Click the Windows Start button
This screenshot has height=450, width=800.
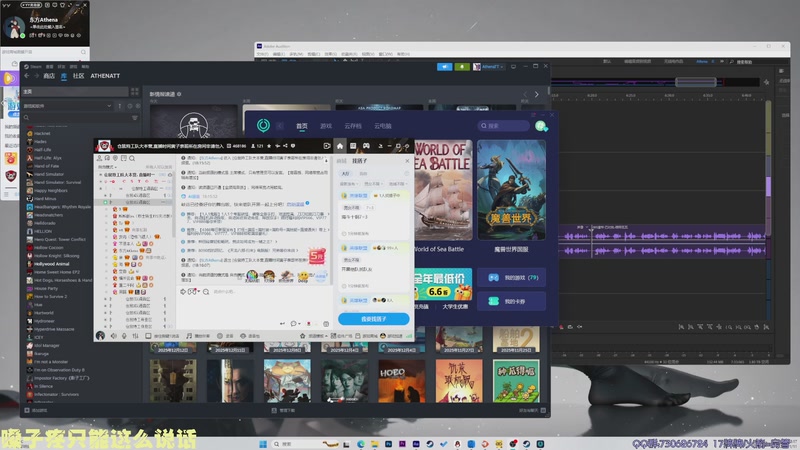click(x=263, y=444)
